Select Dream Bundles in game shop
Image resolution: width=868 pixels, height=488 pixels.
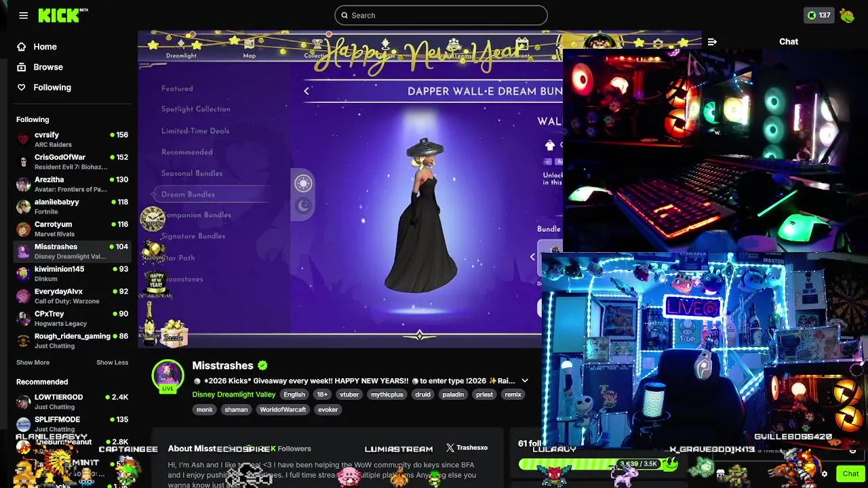[188, 195]
